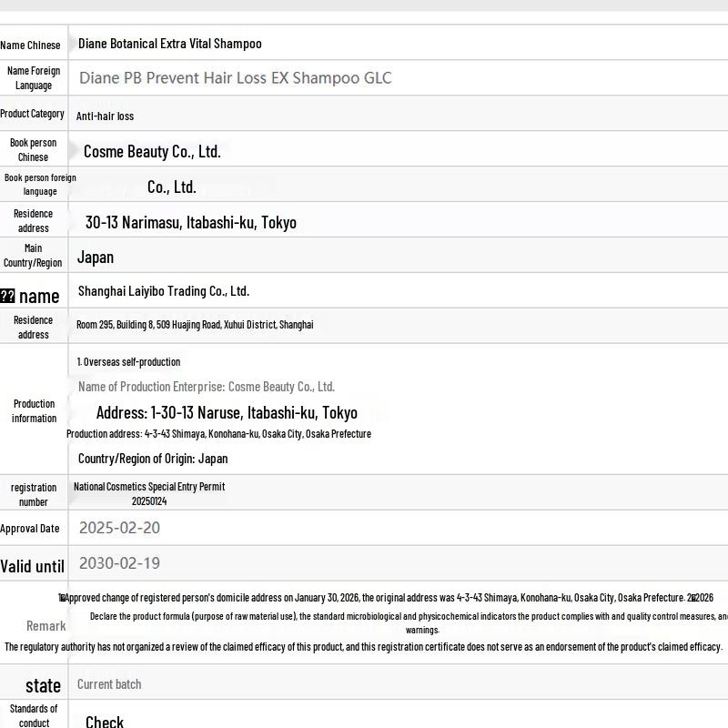728x728 pixels.
Task: Click 'Residence address' label beside the Shanghai address
Action: (33, 328)
